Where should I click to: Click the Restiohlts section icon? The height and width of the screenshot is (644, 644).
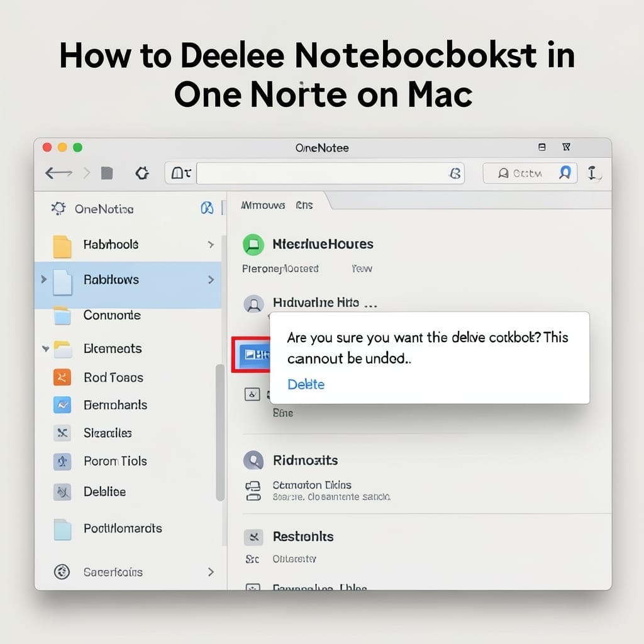tap(253, 537)
